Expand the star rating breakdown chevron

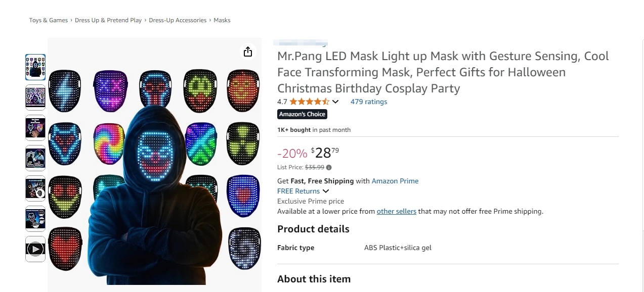[335, 102]
